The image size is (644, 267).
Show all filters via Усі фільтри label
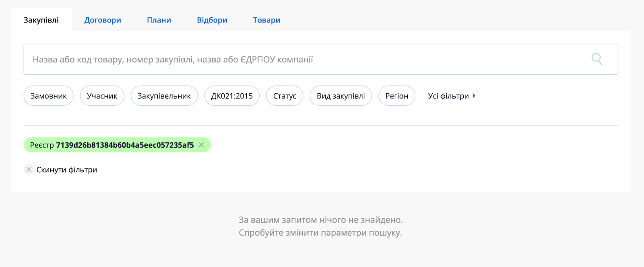click(x=448, y=96)
